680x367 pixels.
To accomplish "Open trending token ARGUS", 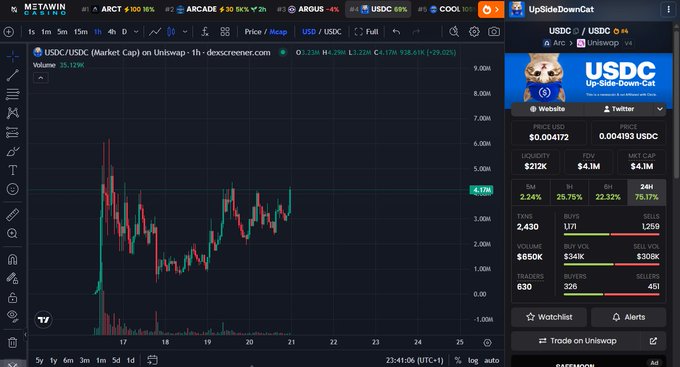I will point(308,9).
